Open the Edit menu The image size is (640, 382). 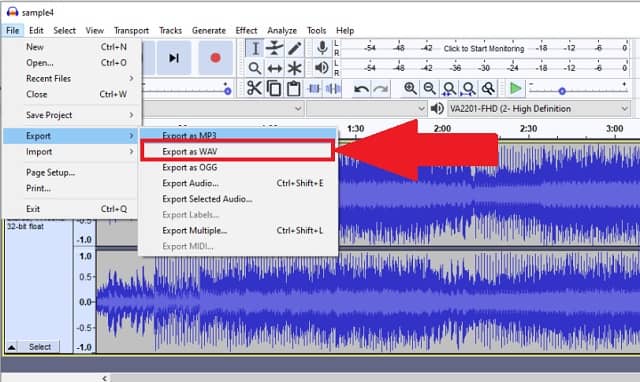36,31
